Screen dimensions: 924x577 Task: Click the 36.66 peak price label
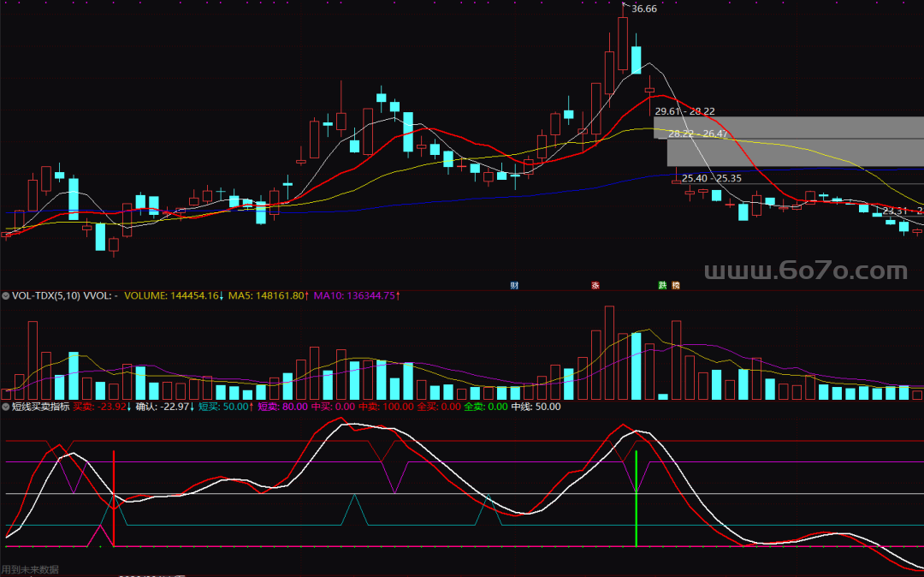pos(643,9)
